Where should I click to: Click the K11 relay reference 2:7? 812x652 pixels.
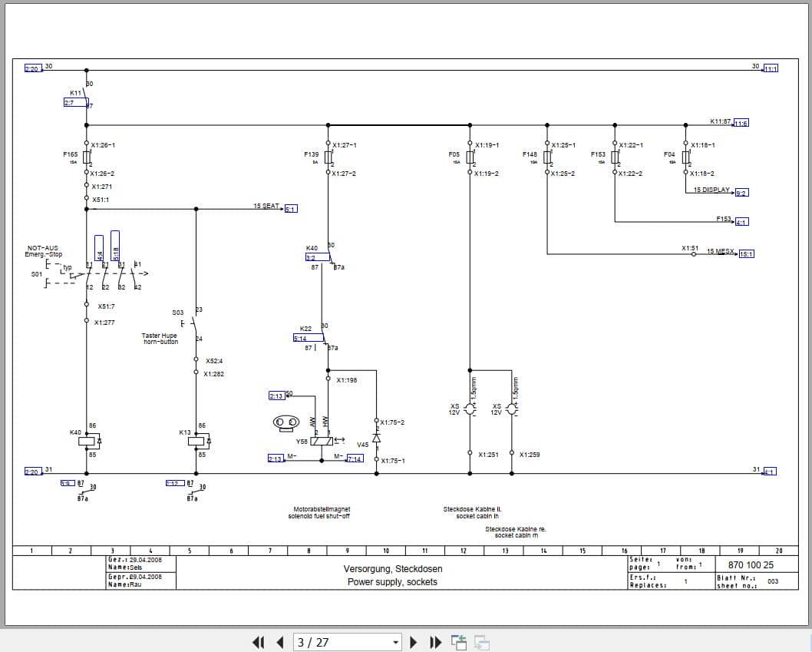(75, 101)
